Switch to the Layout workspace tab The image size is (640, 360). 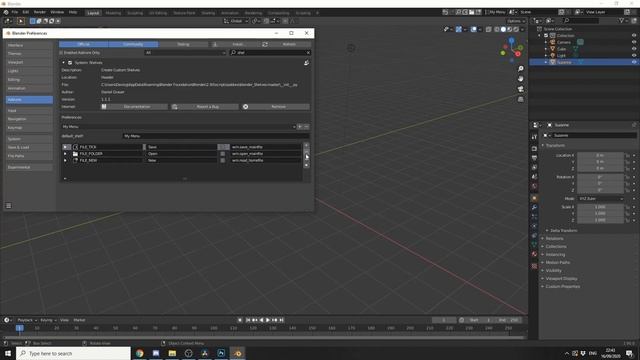[93, 13]
